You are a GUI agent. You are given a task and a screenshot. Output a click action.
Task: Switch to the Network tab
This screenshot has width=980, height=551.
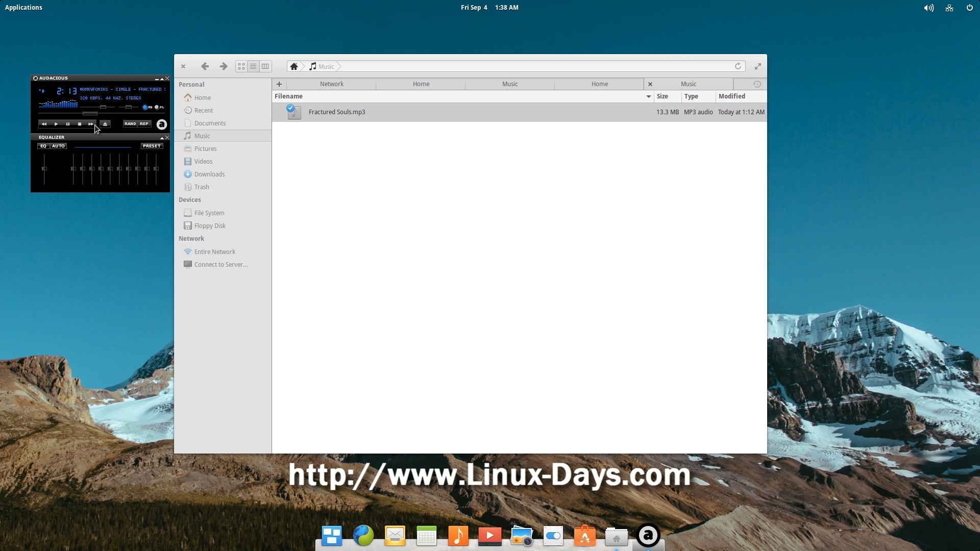tap(332, 84)
